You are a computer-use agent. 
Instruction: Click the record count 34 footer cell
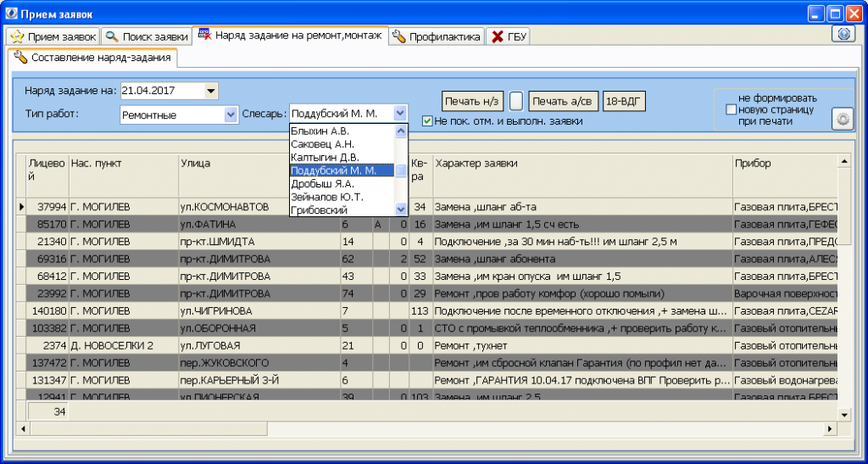(x=47, y=411)
